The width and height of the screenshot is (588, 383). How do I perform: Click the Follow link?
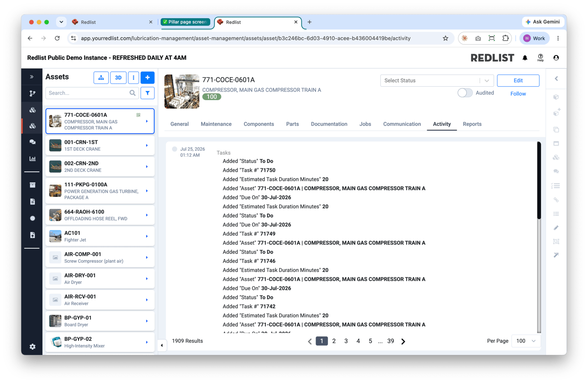pos(518,94)
